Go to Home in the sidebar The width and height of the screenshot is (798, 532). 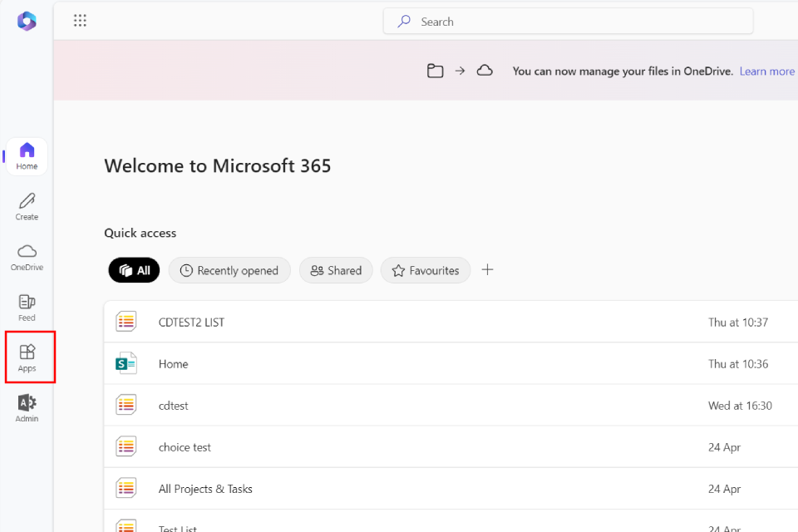coord(27,155)
